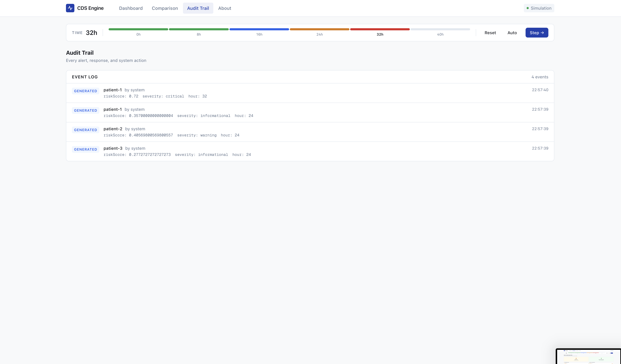
Task: Select the 8h timeline segment
Action: tap(199, 30)
